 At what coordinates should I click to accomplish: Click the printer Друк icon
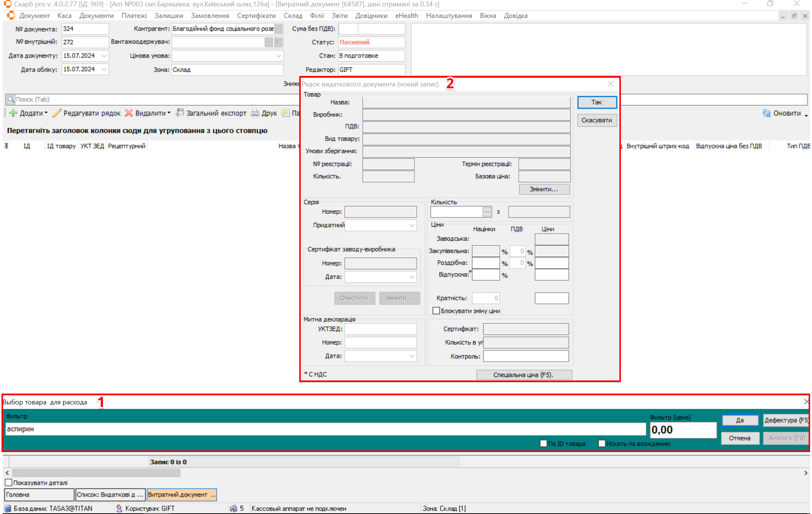pos(255,113)
